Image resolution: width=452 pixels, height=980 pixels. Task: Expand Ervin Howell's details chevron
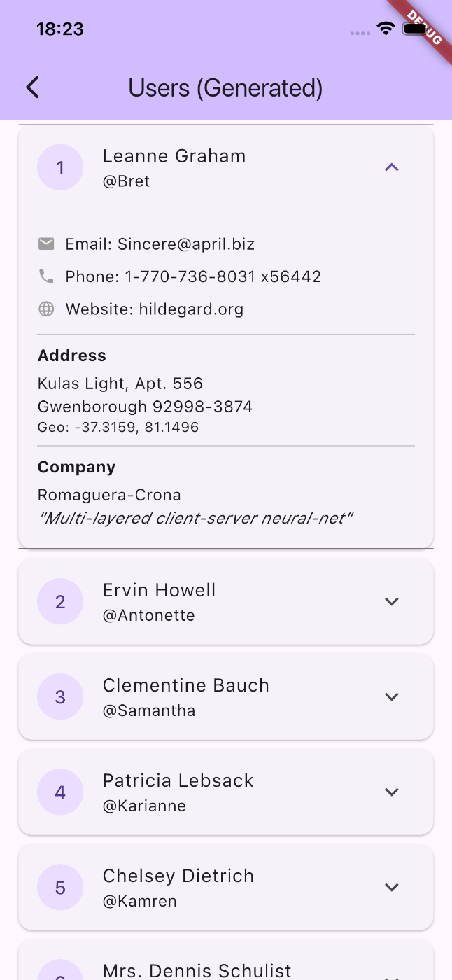(392, 601)
